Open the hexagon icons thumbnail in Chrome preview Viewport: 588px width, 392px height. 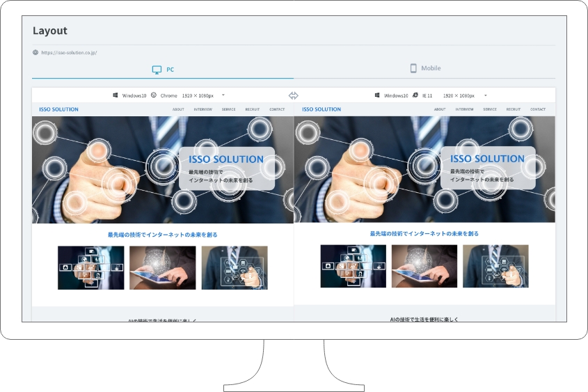(x=235, y=268)
